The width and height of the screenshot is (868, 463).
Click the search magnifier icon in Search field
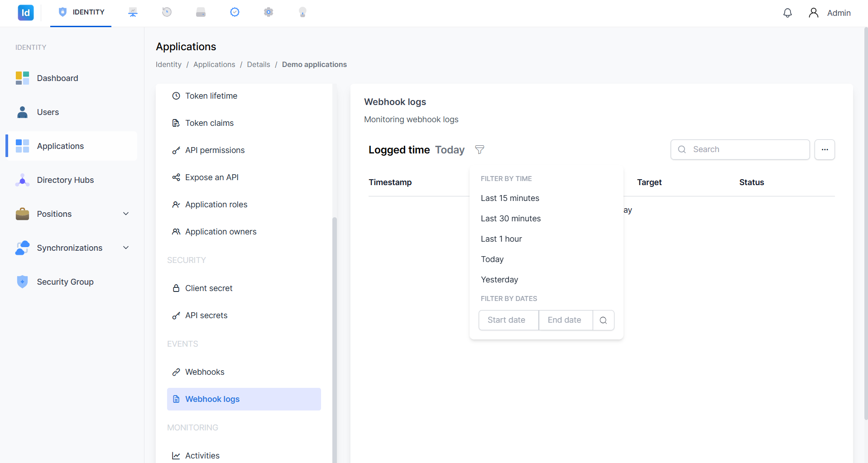[x=682, y=149]
